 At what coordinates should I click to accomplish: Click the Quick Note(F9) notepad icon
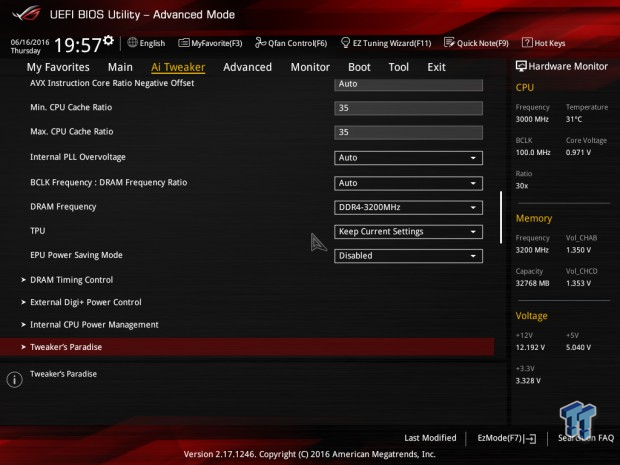pyautogui.click(x=449, y=42)
